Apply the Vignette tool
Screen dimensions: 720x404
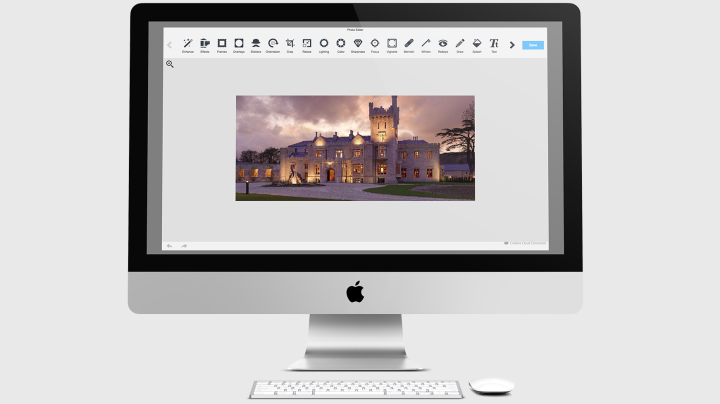(392, 44)
